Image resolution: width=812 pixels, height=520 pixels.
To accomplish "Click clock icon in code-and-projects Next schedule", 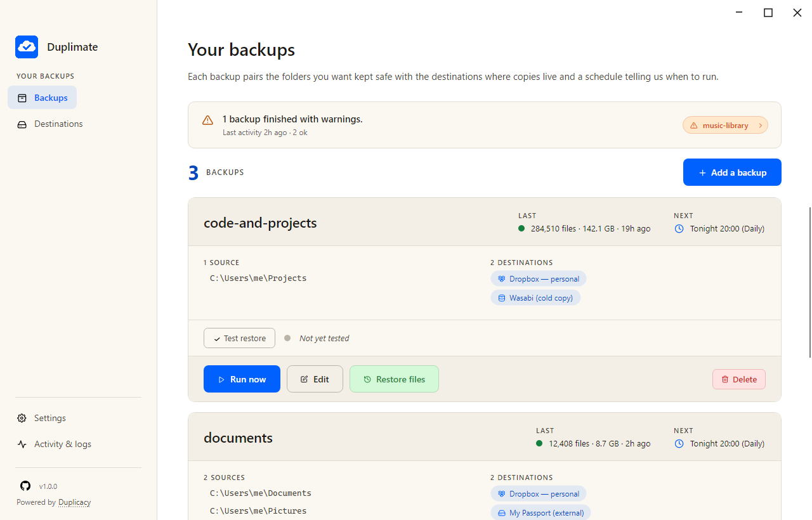I will (x=679, y=228).
